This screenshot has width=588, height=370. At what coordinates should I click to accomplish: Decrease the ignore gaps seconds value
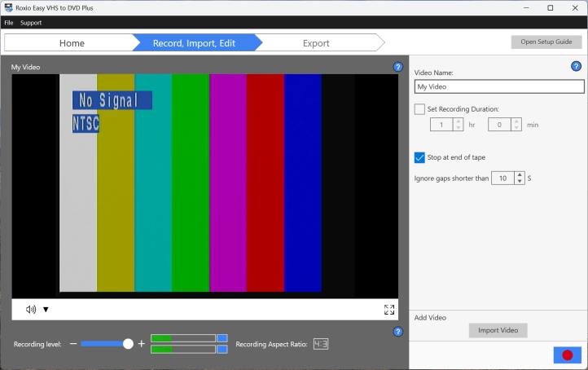pyautogui.click(x=520, y=181)
